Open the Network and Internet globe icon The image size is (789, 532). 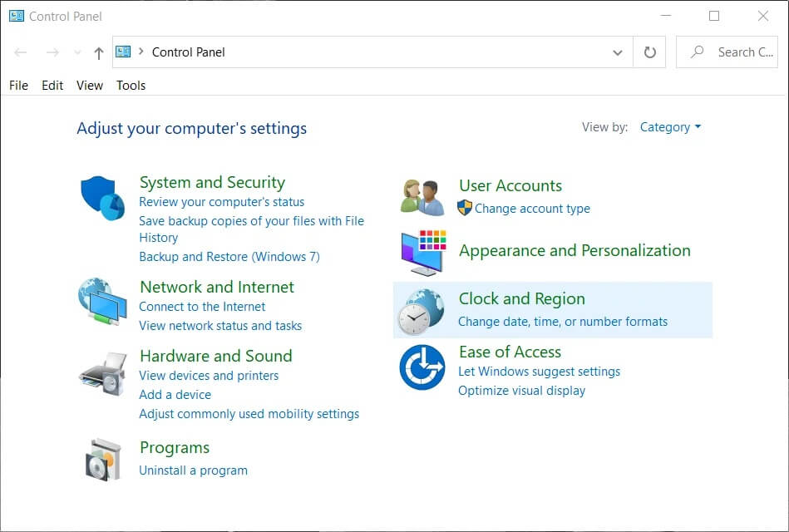pyautogui.click(x=102, y=301)
